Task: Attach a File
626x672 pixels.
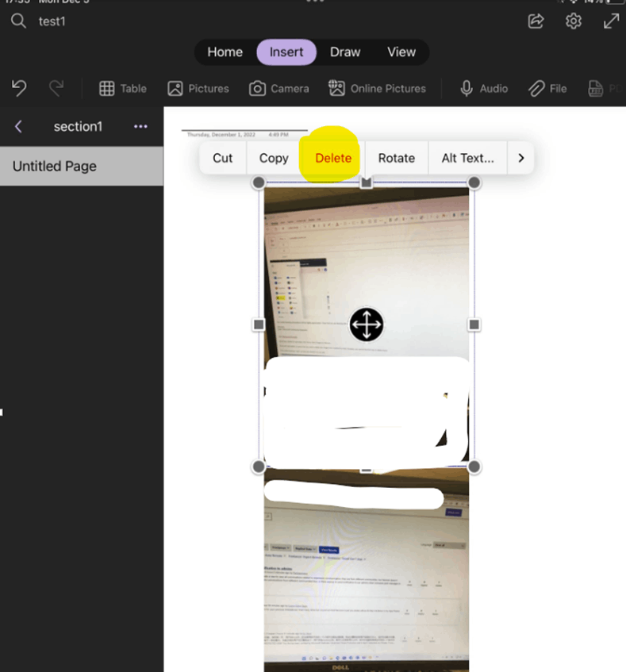Action: tap(547, 89)
